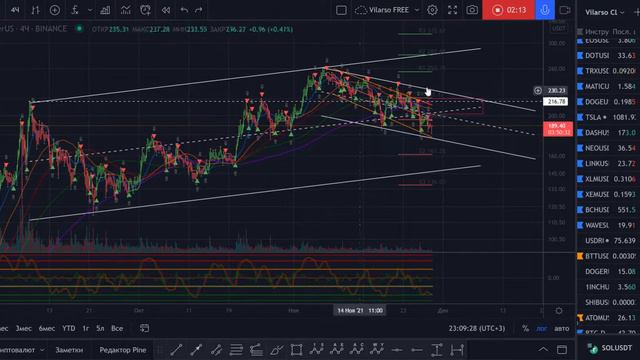Select DOTUSD row in the watchlist
The height and width of the screenshot is (360, 640).
[608, 56]
